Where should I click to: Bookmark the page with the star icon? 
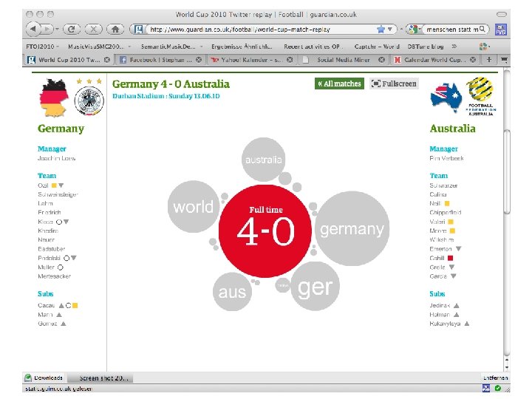(x=381, y=30)
